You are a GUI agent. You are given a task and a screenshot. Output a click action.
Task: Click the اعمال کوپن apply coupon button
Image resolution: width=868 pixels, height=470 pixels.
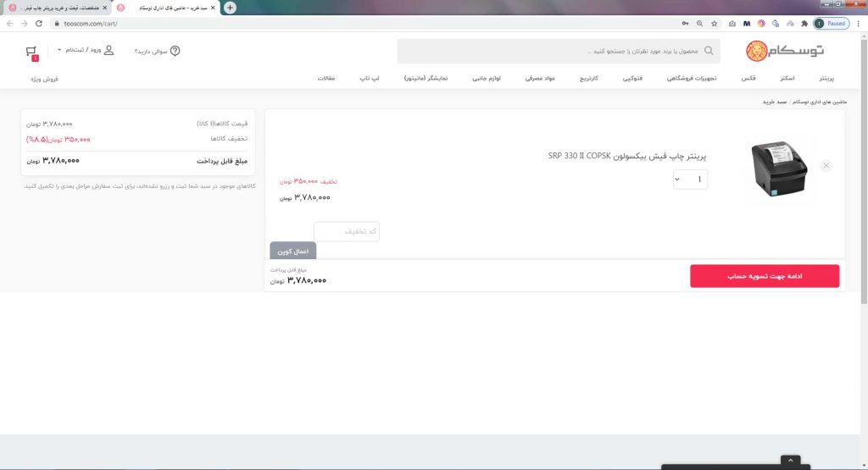click(292, 251)
